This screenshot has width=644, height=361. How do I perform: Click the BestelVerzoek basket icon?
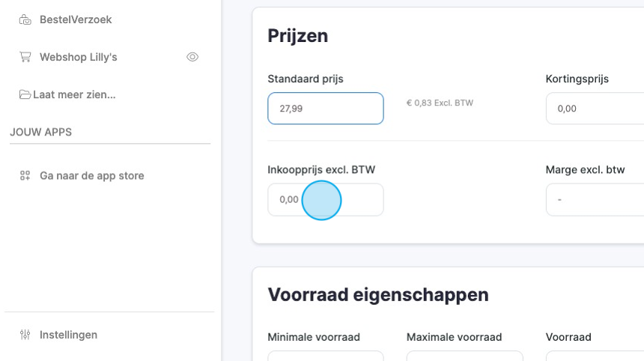pyautogui.click(x=25, y=19)
